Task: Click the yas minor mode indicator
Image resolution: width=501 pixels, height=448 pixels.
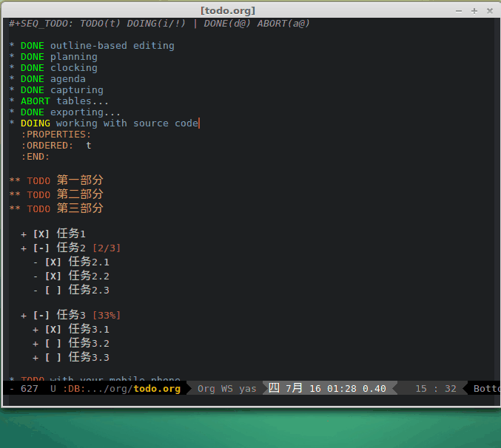Action: 248,389
